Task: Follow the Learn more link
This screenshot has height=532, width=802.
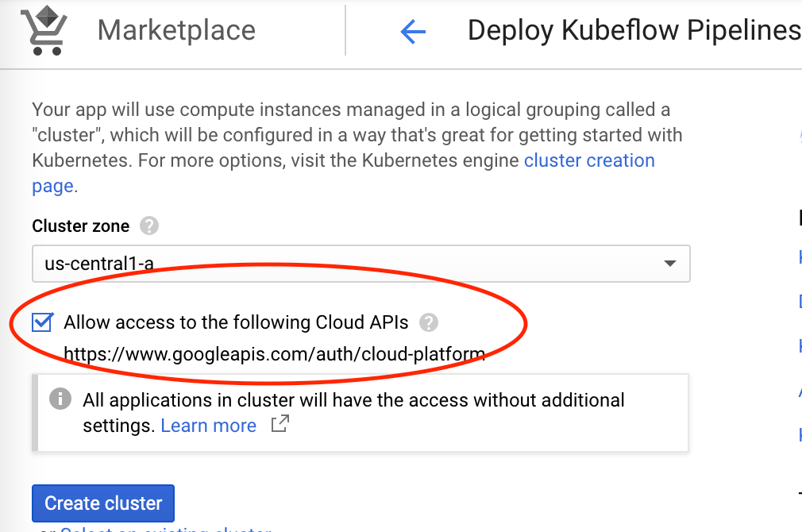Action: [209, 426]
